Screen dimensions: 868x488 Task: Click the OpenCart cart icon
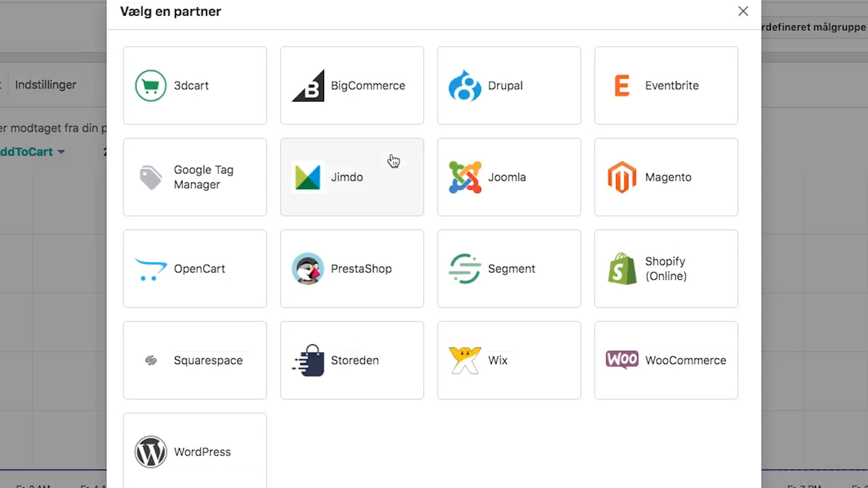pos(151,269)
